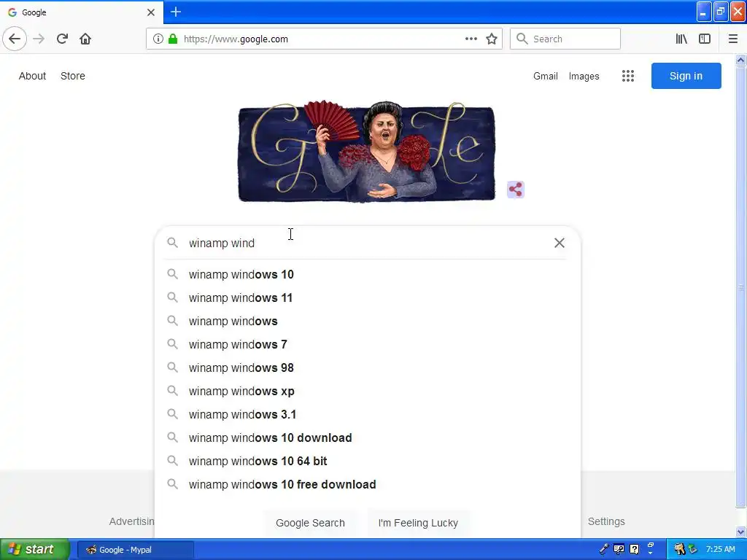Go to Gmail

pyautogui.click(x=546, y=76)
